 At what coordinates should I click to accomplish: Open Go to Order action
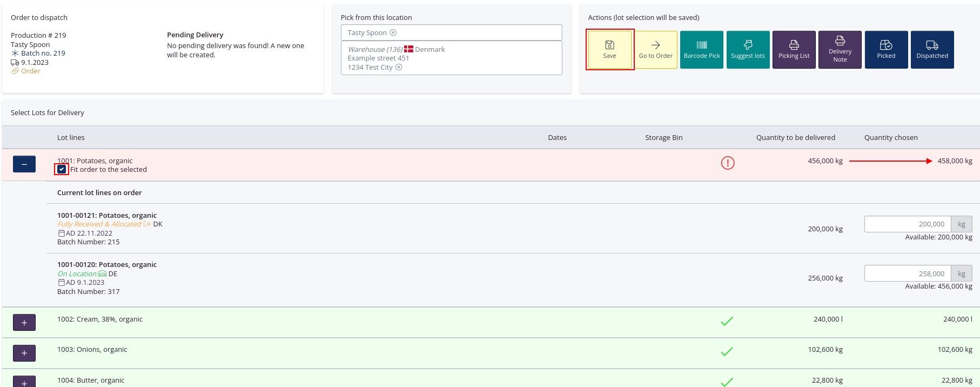point(655,50)
